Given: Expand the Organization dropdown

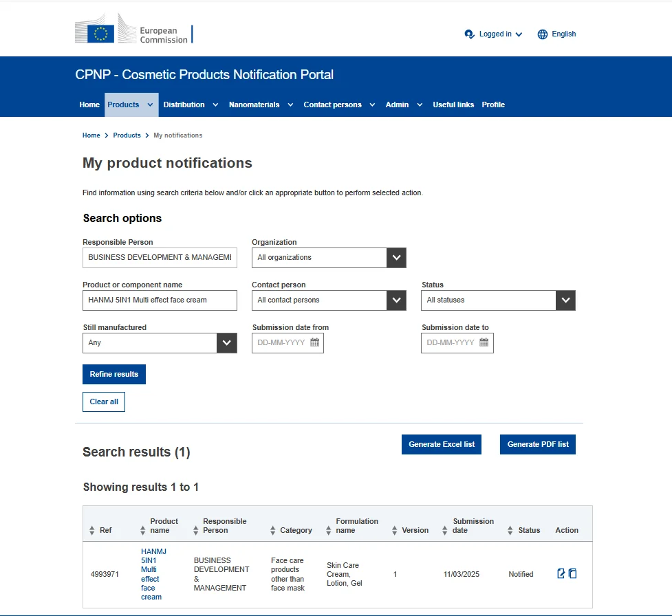Looking at the screenshot, I should pyautogui.click(x=395, y=258).
